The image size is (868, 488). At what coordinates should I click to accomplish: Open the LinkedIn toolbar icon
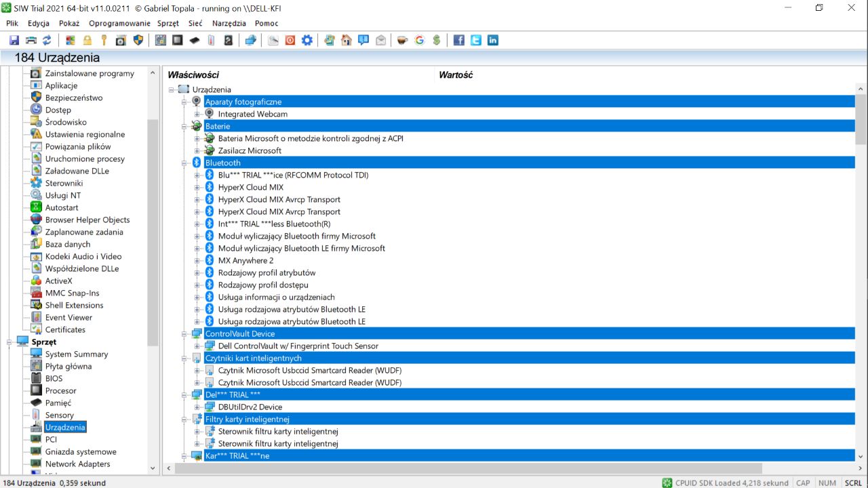tap(493, 40)
